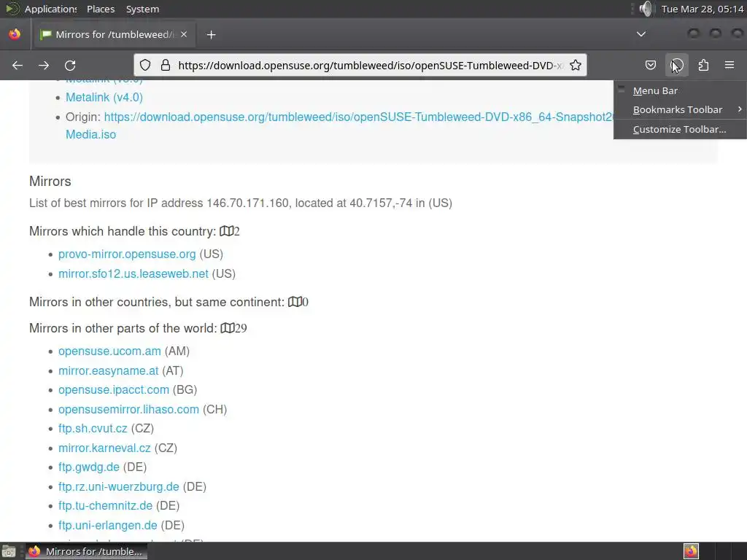Open the map icon beside 'same continent'
The image size is (747, 560).
pos(295,302)
